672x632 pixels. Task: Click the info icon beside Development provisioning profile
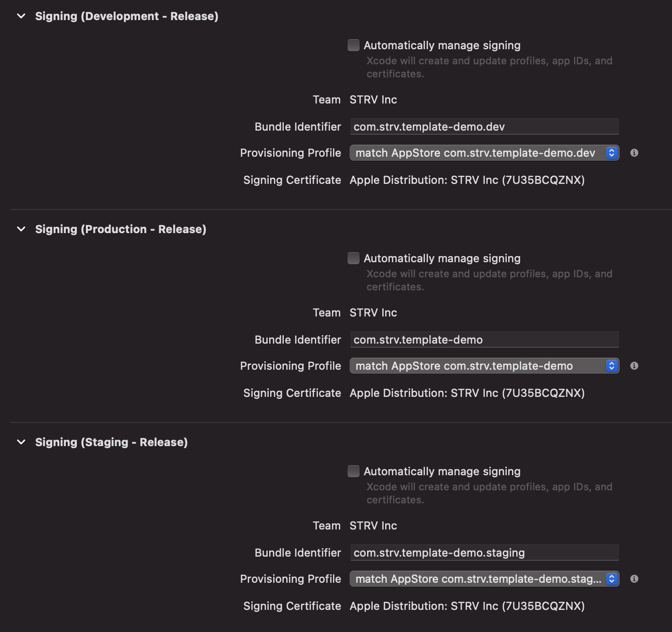pos(634,153)
